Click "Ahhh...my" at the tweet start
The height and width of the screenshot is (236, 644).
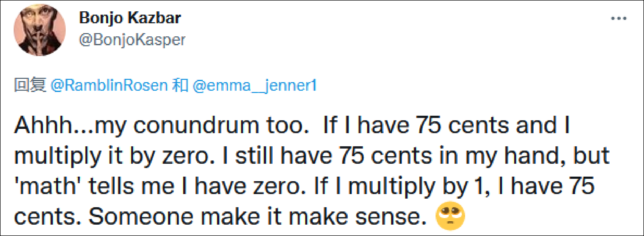click(70, 126)
